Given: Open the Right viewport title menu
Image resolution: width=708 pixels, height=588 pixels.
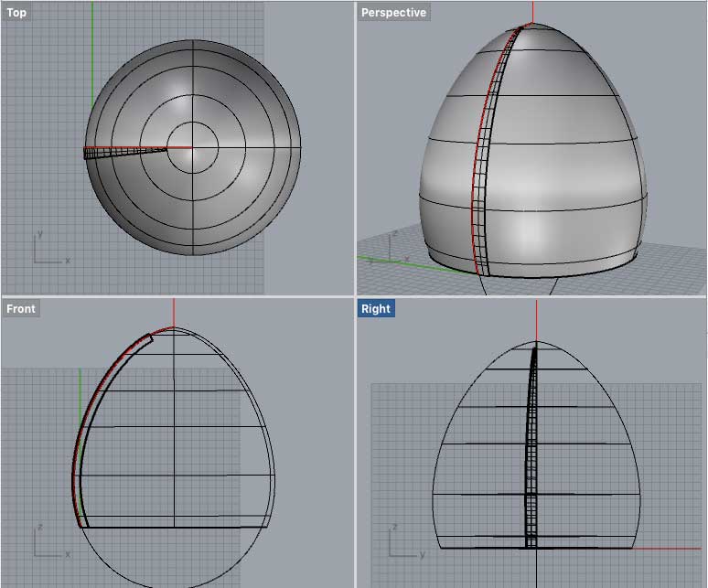Looking at the screenshot, I should (376, 309).
